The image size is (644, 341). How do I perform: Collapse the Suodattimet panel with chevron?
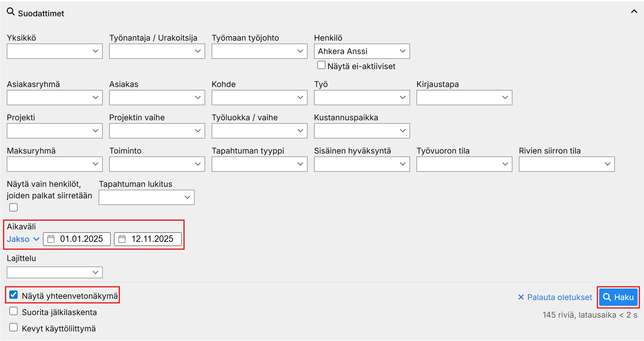(634, 12)
